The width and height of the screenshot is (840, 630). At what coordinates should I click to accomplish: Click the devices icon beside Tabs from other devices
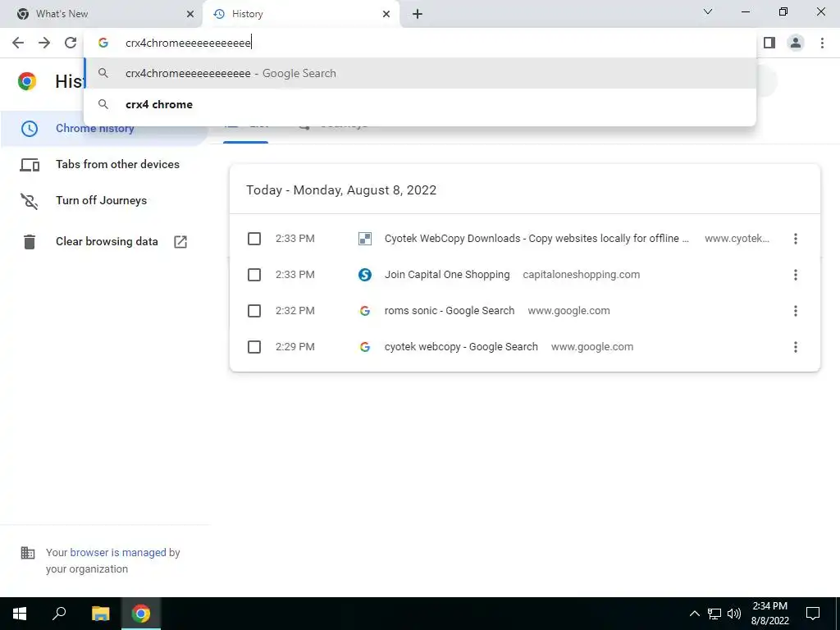30,165
